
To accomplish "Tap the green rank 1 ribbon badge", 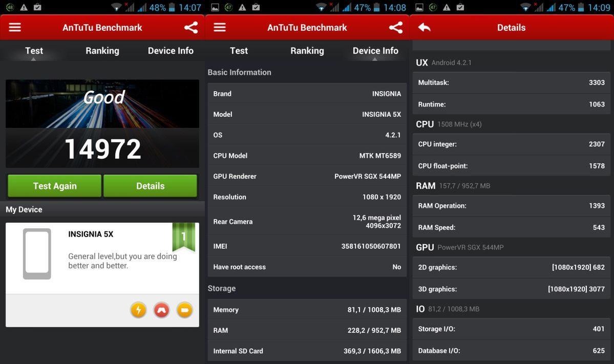I will click(x=184, y=237).
